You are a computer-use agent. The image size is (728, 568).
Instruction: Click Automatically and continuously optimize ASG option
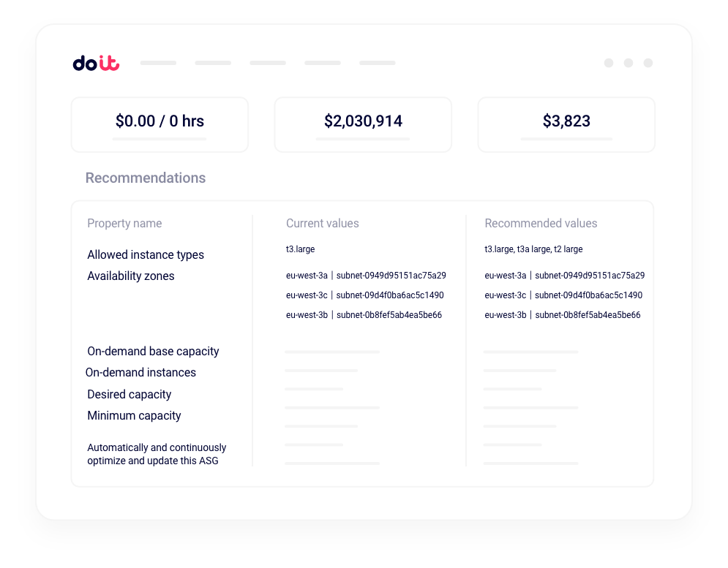point(157,454)
